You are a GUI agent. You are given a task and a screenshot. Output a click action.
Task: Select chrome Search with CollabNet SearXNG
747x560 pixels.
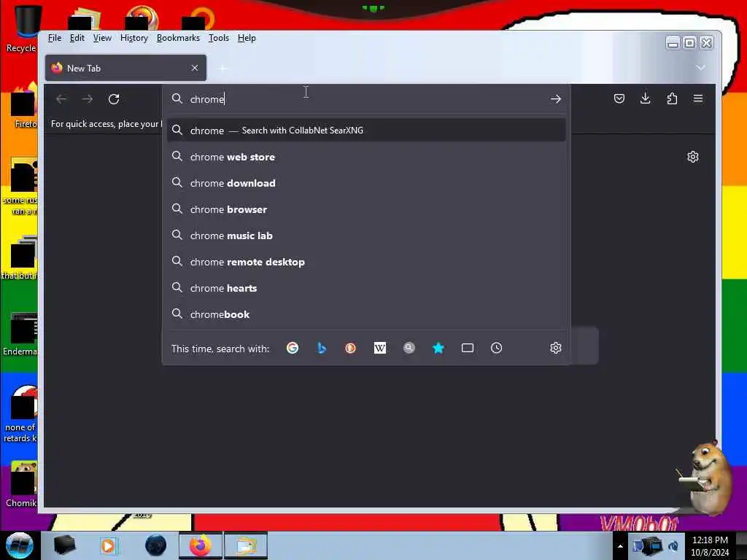[366, 131]
